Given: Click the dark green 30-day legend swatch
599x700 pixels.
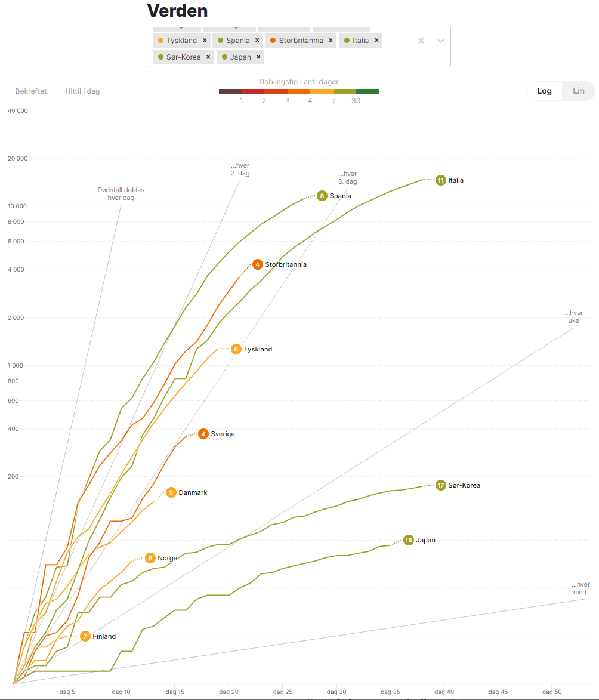Looking at the screenshot, I should [368, 91].
